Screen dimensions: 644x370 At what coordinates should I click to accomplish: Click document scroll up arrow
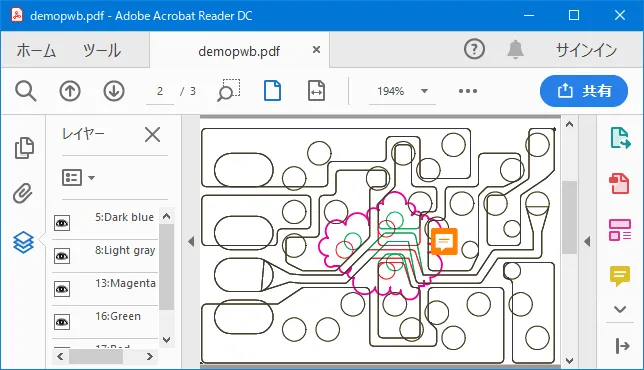coord(569,124)
